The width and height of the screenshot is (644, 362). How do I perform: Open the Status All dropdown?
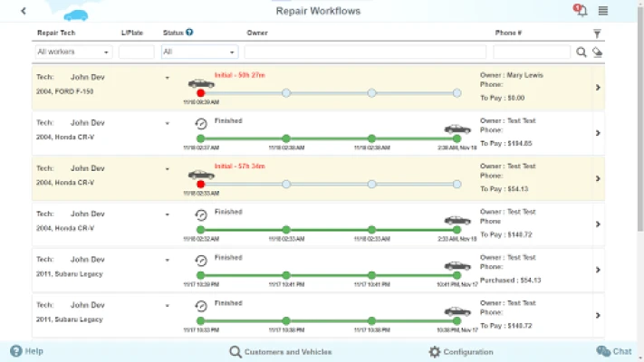pyautogui.click(x=199, y=52)
